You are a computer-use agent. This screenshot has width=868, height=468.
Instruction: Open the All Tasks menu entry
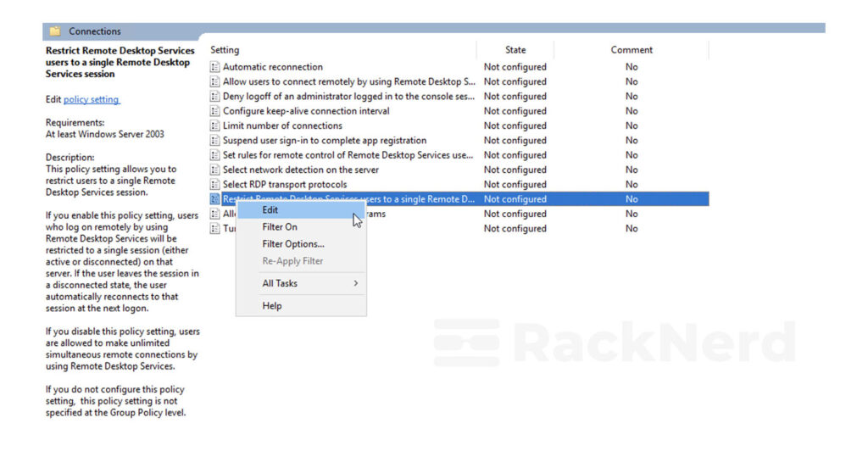[x=301, y=283]
